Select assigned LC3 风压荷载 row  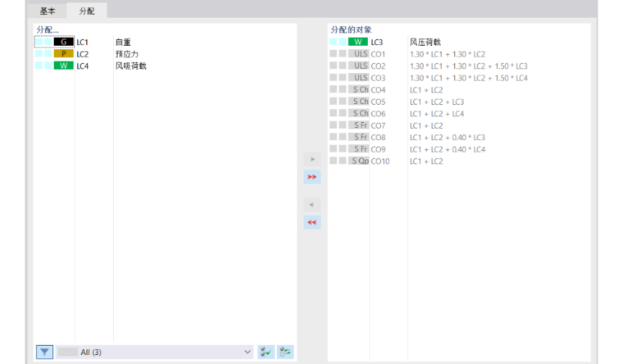click(x=459, y=42)
